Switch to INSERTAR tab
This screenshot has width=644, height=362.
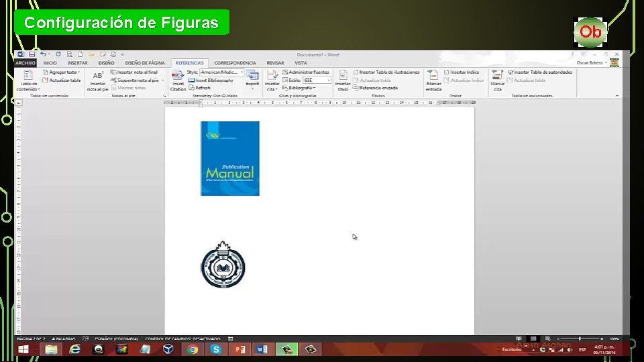pyautogui.click(x=78, y=63)
